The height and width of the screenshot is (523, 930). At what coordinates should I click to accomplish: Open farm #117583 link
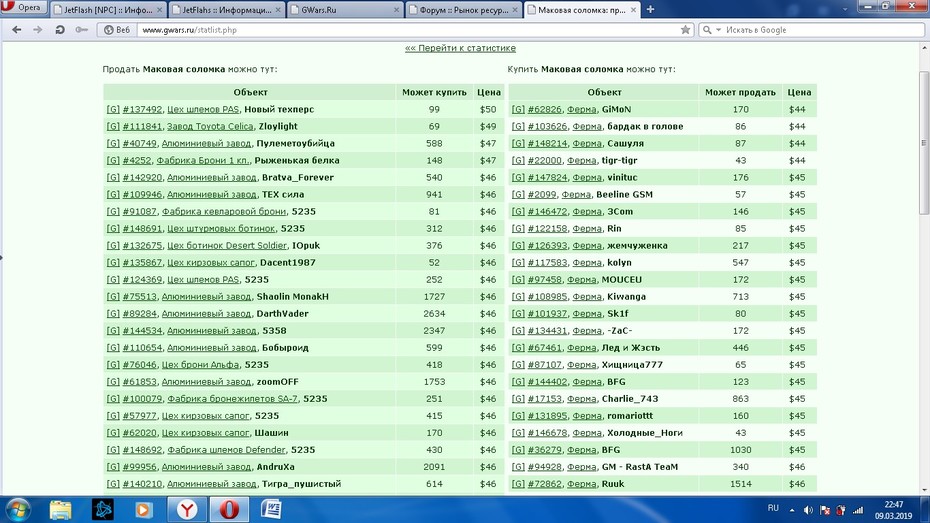click(x=547, y=263)
